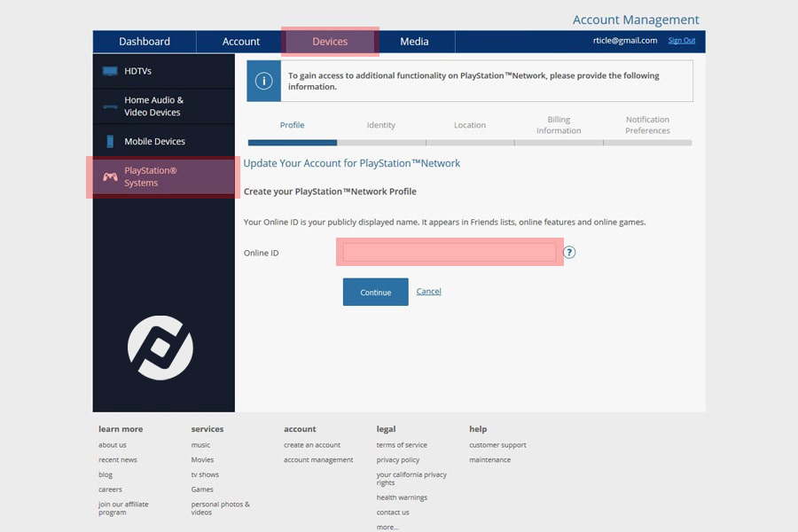Image resolution: width=798 pixels, height=532 pixels.
Task: Click the rticle@gmail.com account email
Action: [x=625, y=40]
